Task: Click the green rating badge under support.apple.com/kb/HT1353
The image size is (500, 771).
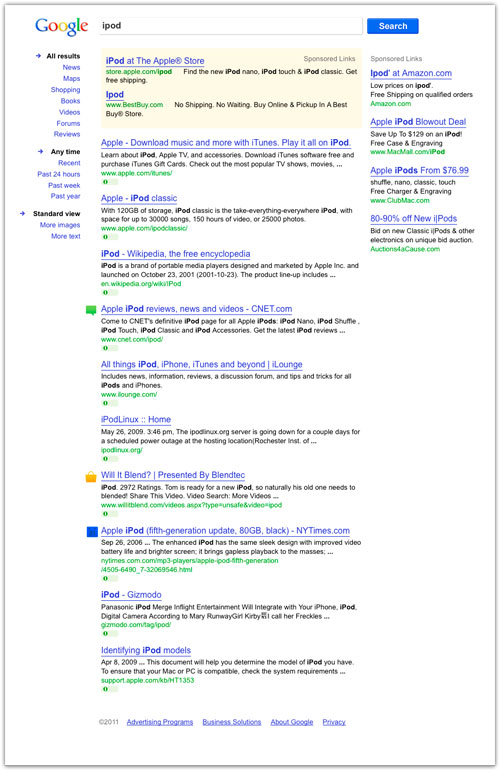Action: [110, 689]
